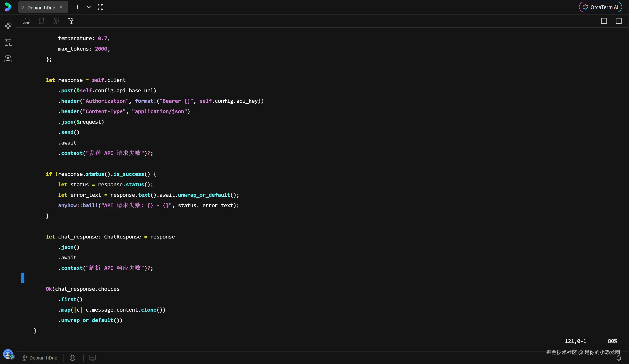629x364 pixels.
Task: Click the Tmux session icon
Action: point(41,21)
